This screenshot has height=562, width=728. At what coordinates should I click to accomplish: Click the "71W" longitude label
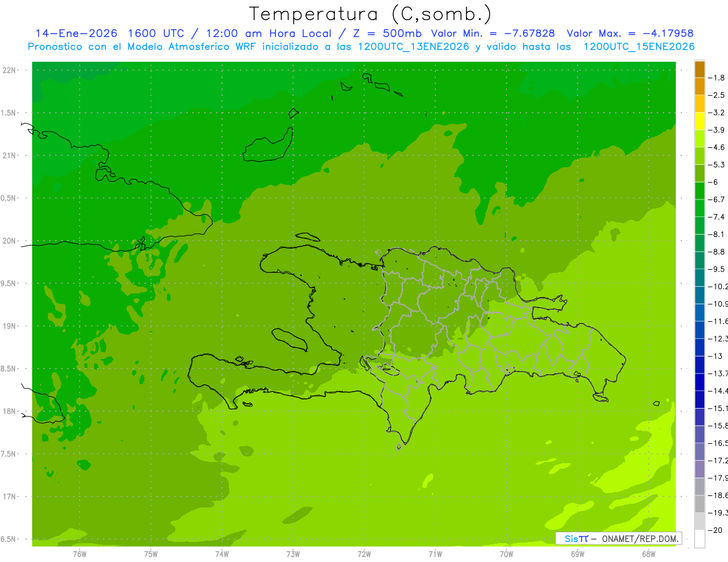(x=435, y=554)
